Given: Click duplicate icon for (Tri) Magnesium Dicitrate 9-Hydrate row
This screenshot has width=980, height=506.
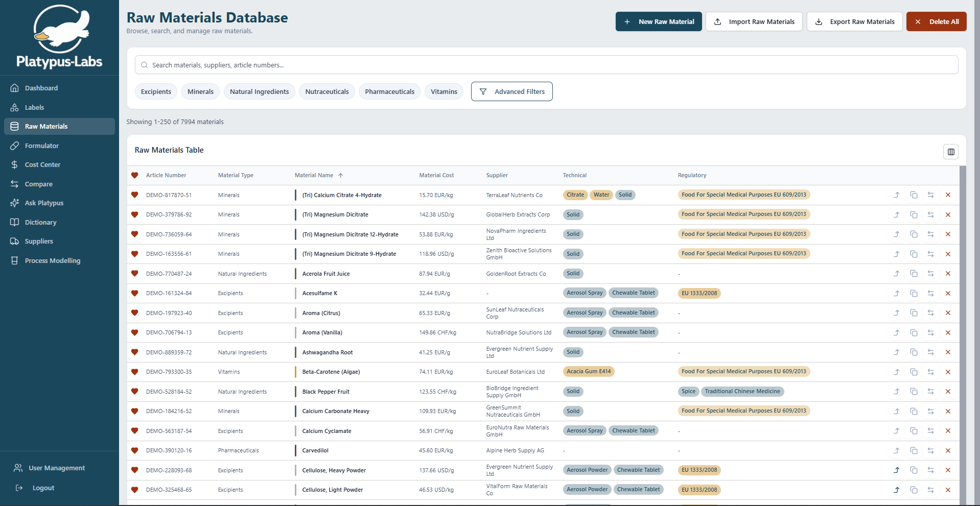Looking at the screenshot, I should click(914, 254).
